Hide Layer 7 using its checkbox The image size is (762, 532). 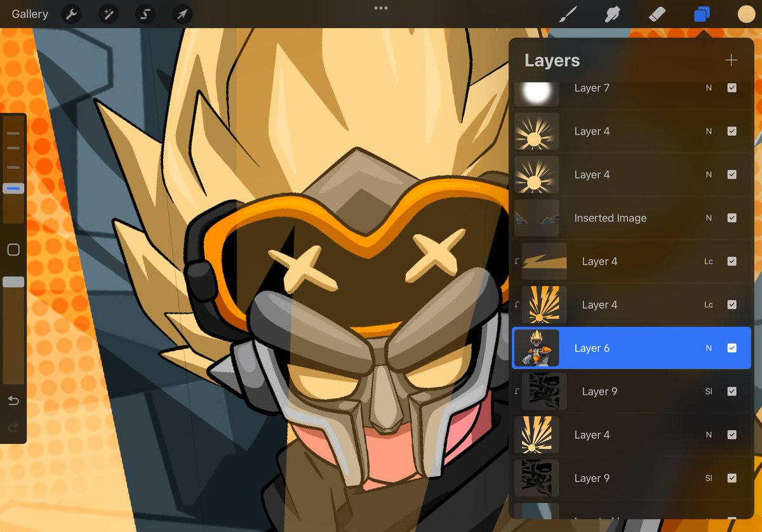(x=732, y=88)
